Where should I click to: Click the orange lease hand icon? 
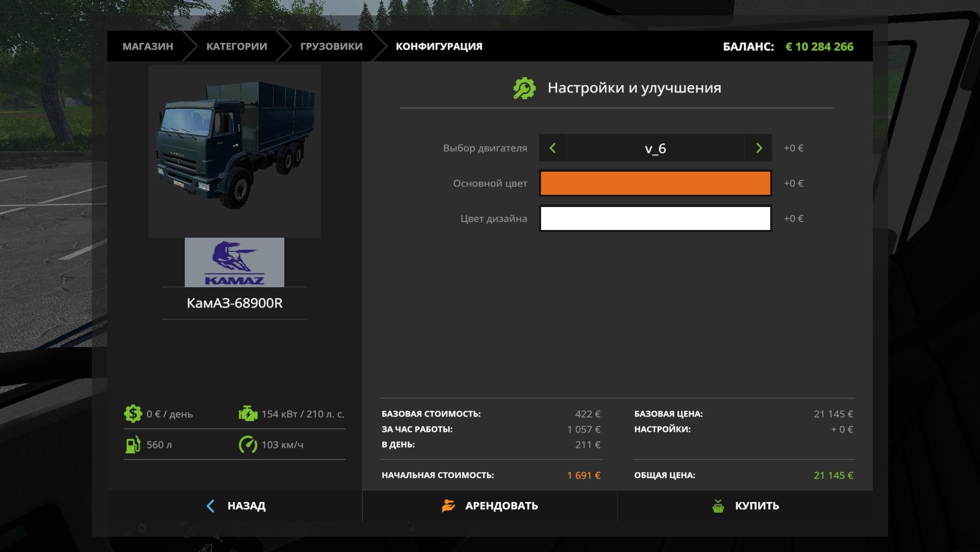(448, 506)
